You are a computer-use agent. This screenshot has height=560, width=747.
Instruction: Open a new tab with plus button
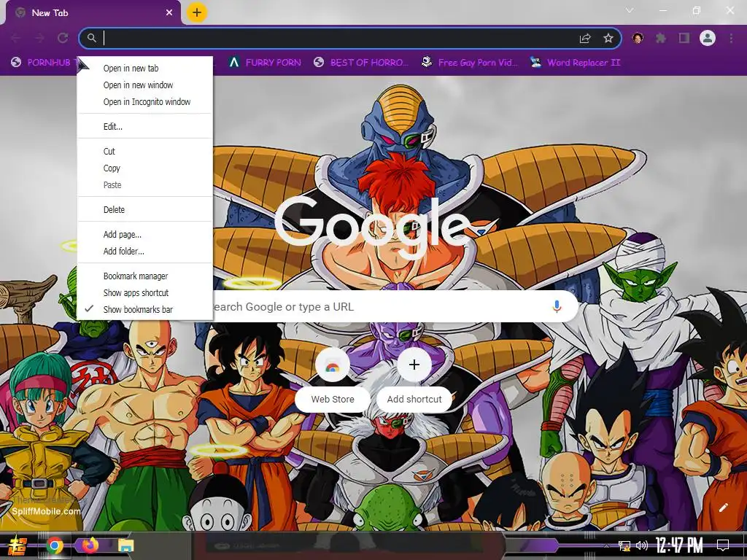point(197,12)
